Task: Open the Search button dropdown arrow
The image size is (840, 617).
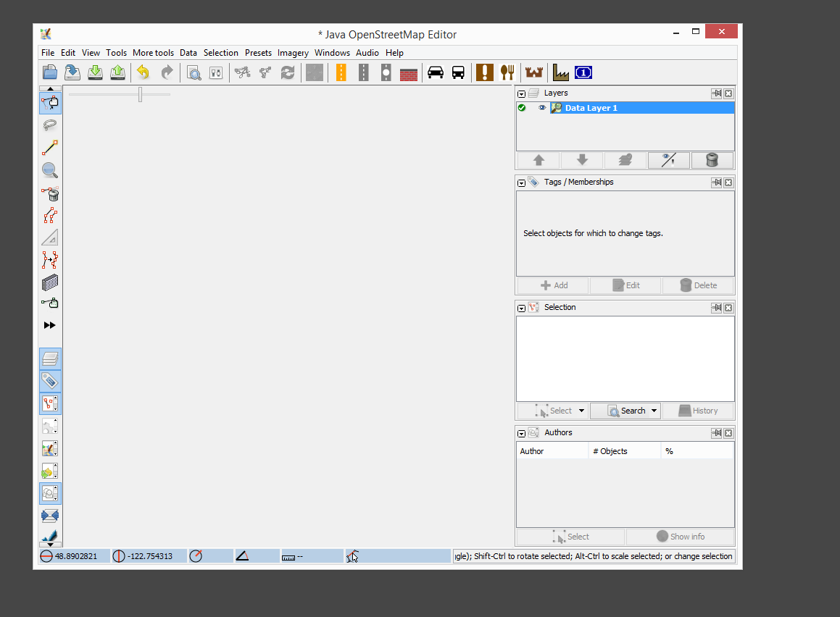Action: [x=654, y=411]
